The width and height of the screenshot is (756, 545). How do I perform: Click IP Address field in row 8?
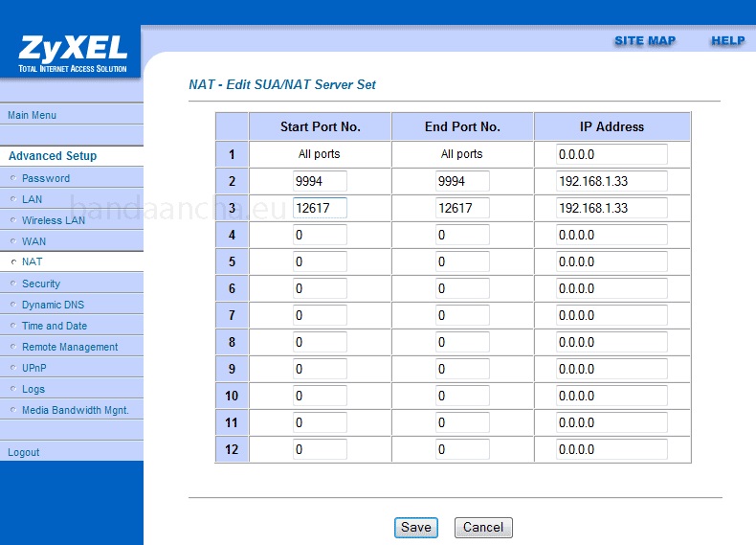tap(611, 342)
